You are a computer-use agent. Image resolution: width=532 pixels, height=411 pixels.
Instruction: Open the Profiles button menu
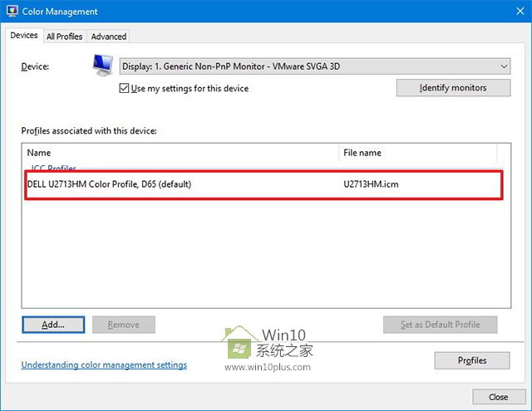472,360
